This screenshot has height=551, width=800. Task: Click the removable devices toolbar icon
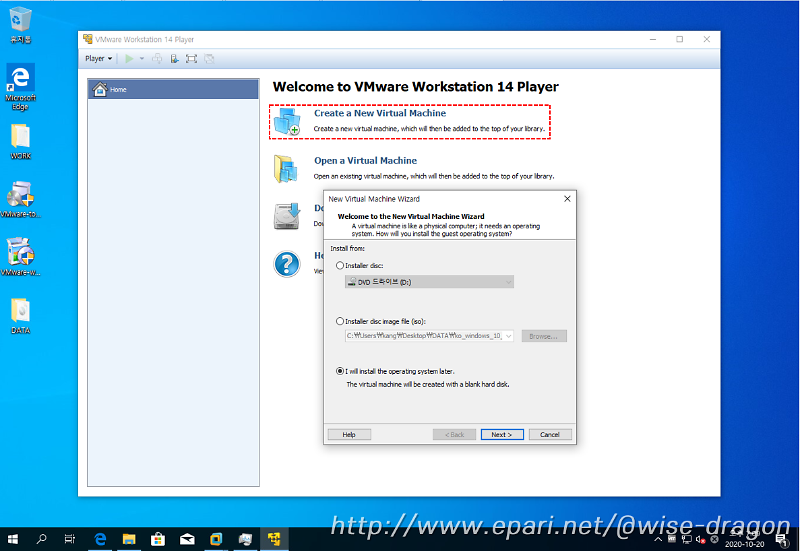pyautogui.click(x=174, y=59)
